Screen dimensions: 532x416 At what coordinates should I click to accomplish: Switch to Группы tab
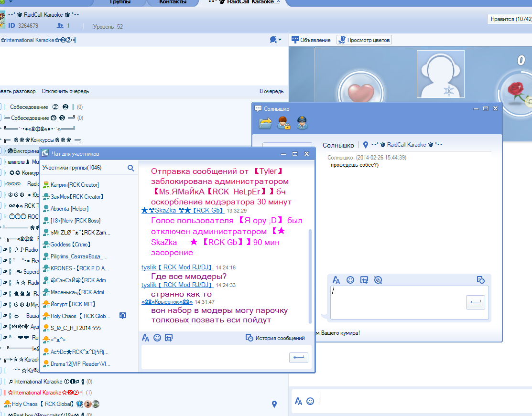(x=120, y=2)
